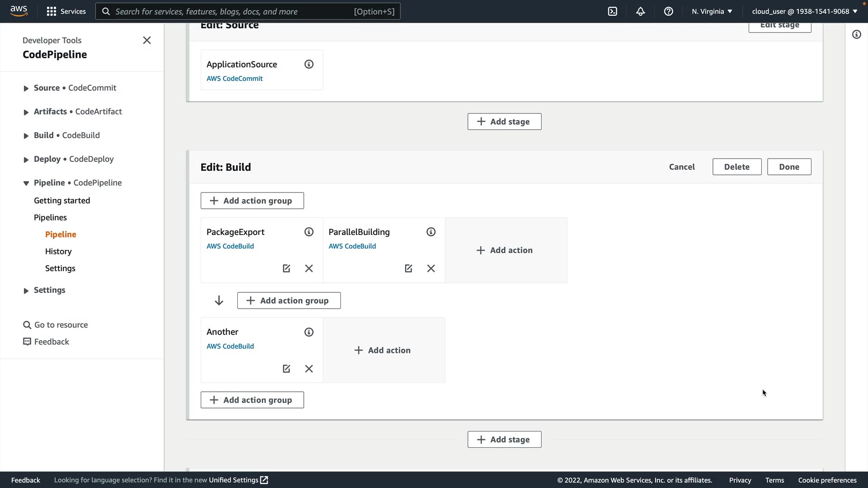Edit the PackageExport action
868x488 pixels.
tap(286, 268)
